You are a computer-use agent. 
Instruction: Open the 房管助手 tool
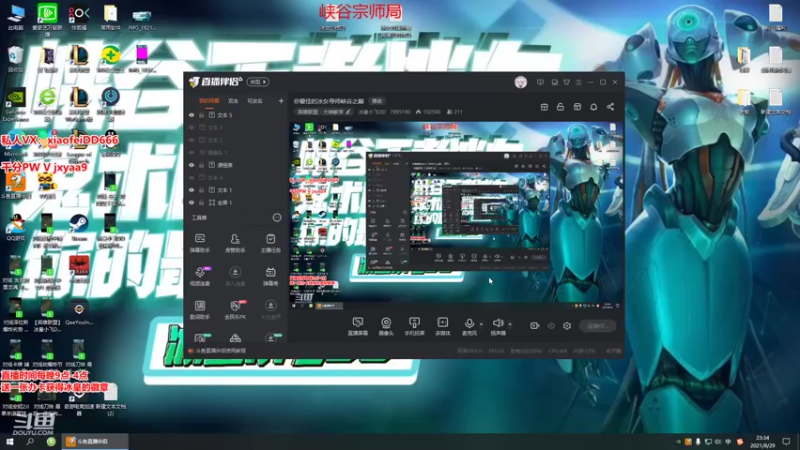pos(235,243)
